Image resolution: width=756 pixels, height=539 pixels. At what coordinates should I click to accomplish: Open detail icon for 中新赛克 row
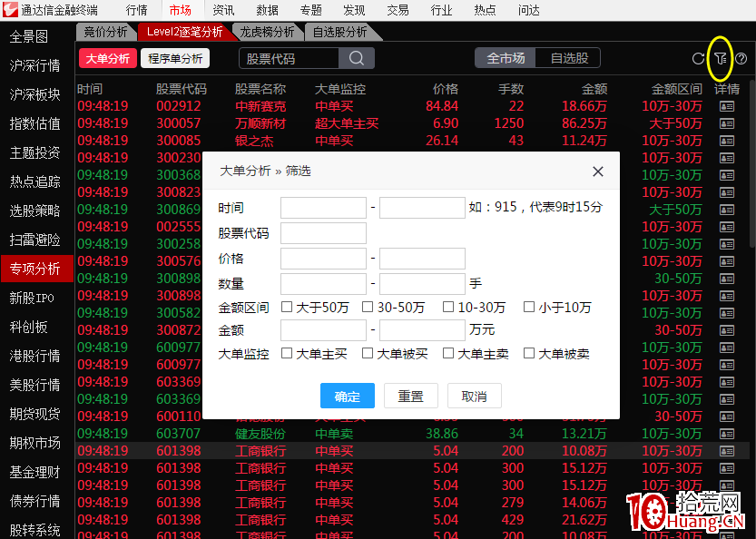pyautogui.click(x=727, y=106)
